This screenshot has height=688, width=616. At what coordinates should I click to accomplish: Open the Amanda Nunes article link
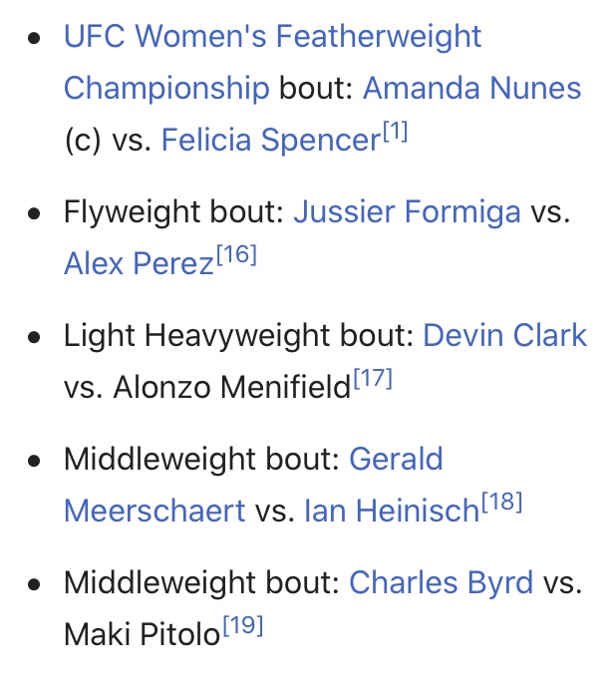click(x=471, y=88)
